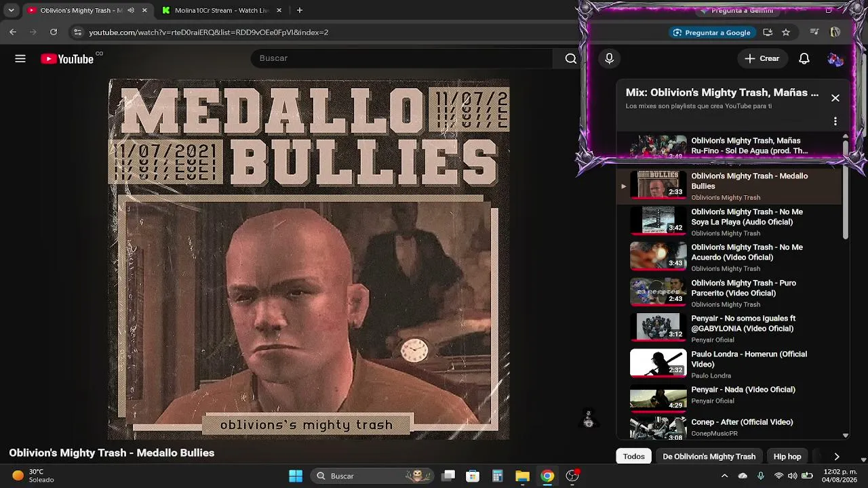The image size is (868, 488).
Task: Open the Chrome profile avatar
Action: point(835,32)
